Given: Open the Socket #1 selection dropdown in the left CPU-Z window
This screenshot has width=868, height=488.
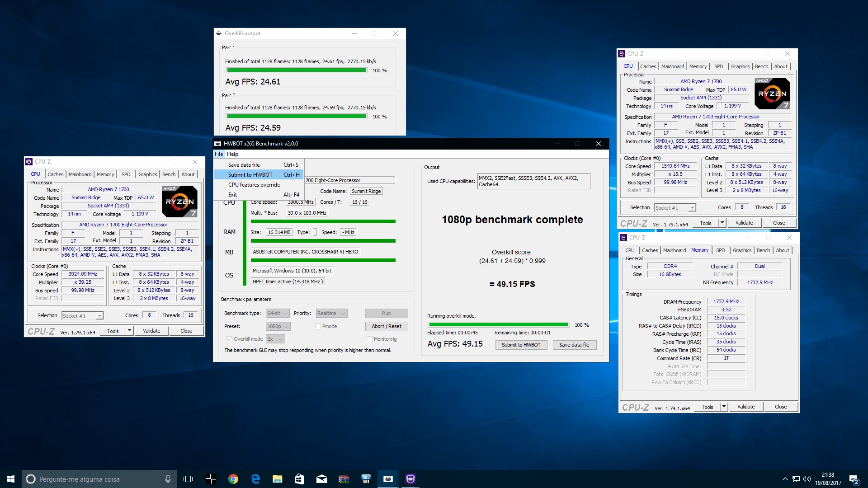Looking at the screenshot, I should click(82, 315).
